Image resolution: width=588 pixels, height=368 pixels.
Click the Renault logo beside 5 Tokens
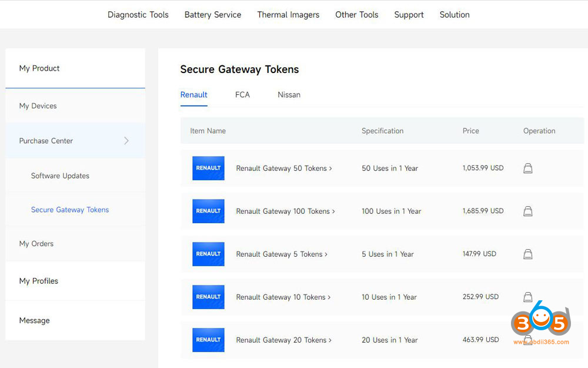click(x=208, y=254)
